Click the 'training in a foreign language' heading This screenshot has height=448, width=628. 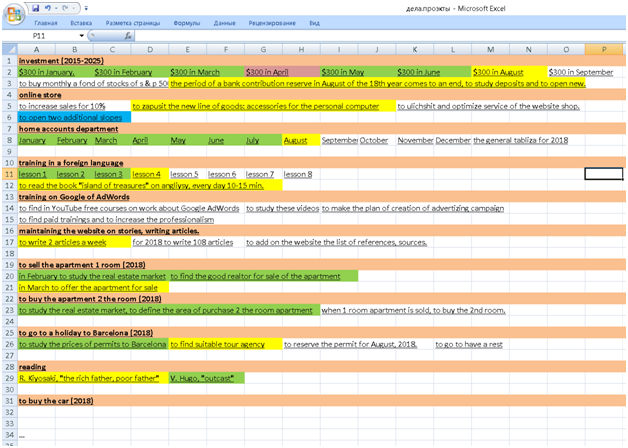[71, 163]
